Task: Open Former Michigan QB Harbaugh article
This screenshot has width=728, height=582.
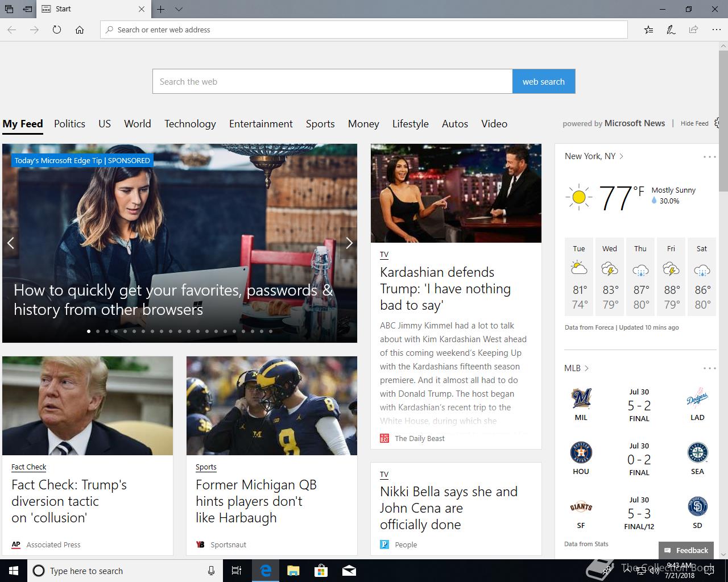Action: 256,501
